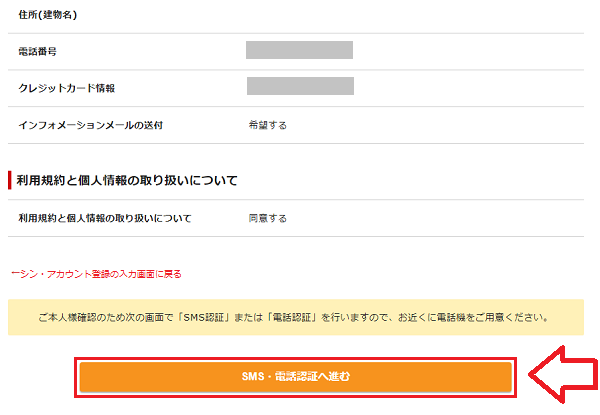Select the 住所(建物名) row label
The image size is (600, 415).
click(47, 16)
